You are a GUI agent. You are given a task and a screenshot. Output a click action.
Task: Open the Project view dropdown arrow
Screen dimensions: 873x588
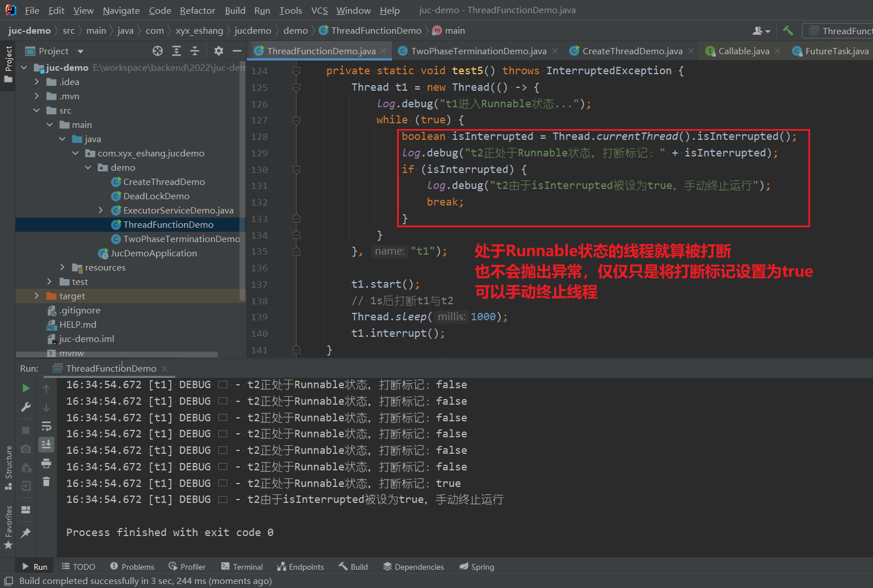(80, 51)
